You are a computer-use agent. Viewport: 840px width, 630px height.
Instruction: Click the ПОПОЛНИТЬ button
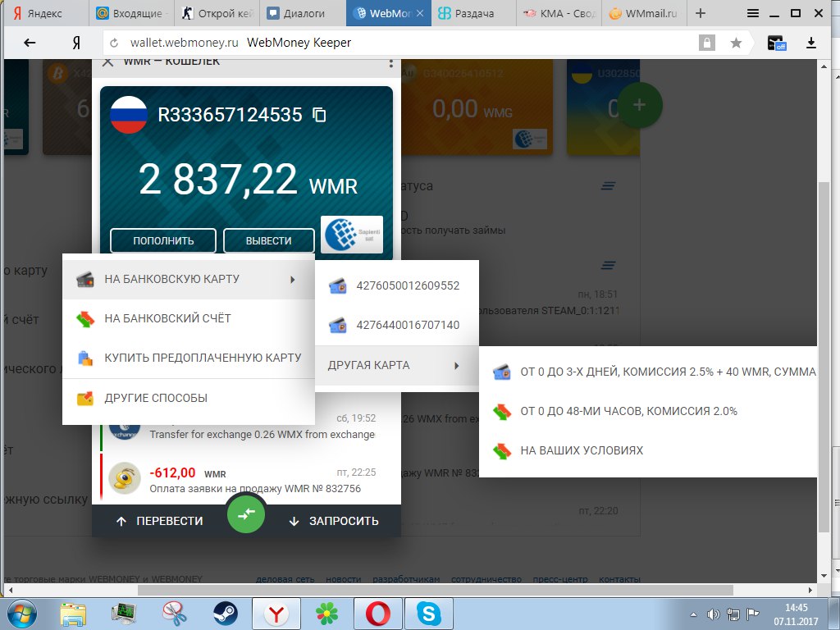[x=163, y=240]
